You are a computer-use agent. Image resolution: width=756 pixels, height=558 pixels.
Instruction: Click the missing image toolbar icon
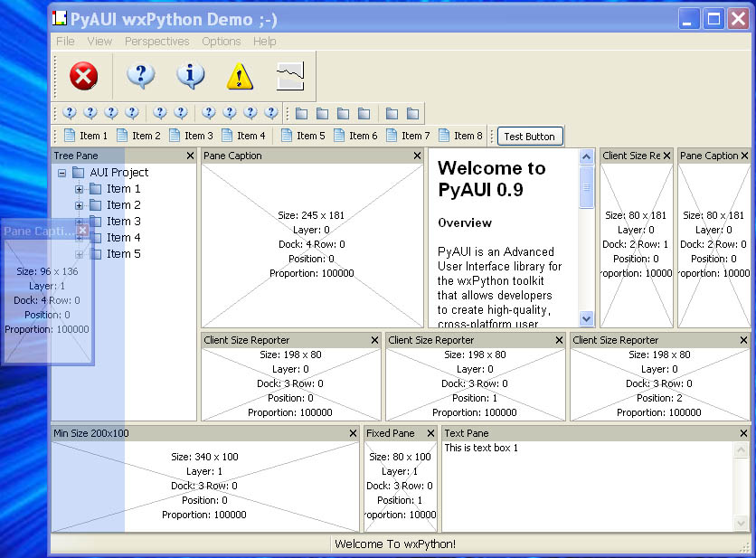coord(289,76)
